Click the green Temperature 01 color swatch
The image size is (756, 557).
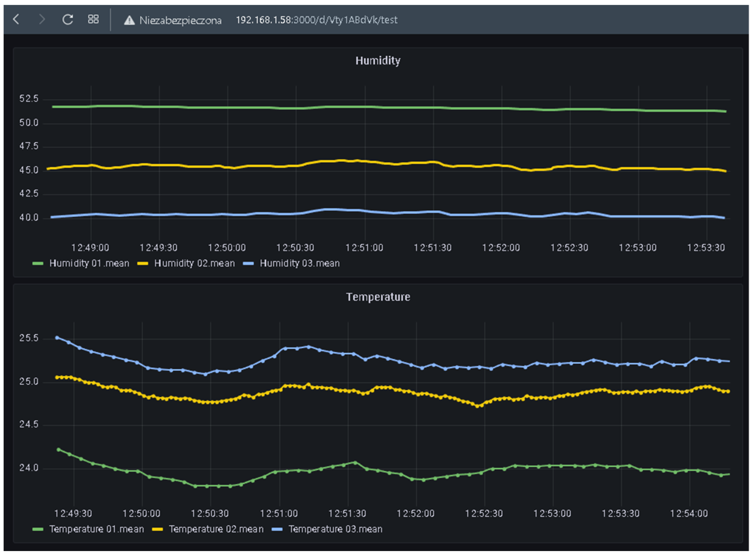38,529
